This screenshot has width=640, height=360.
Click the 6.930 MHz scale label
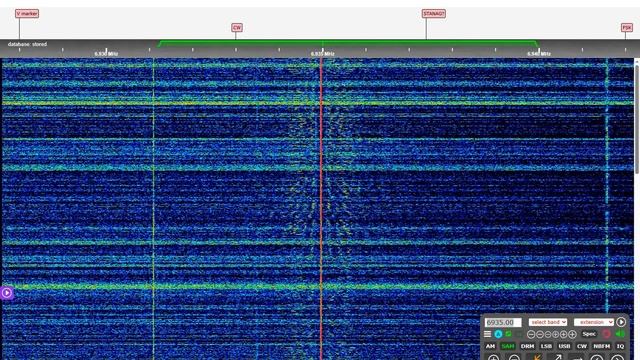[x=106, y=54]
